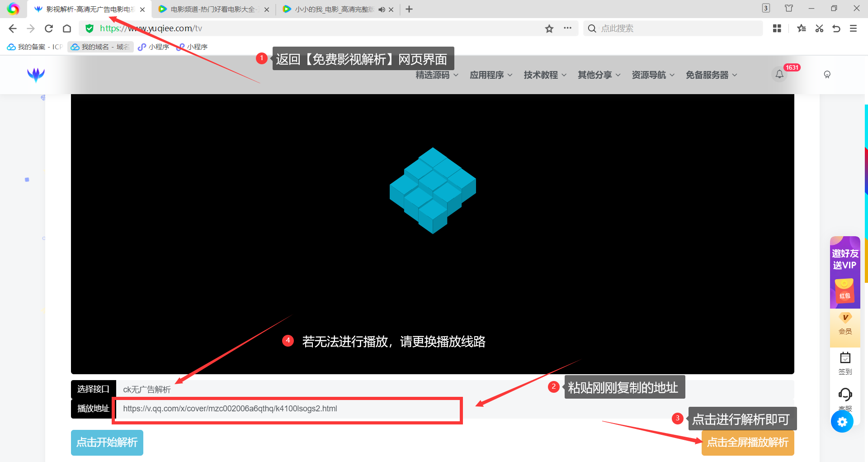Click the 点击开始解析 button

(x=107, y=443)
